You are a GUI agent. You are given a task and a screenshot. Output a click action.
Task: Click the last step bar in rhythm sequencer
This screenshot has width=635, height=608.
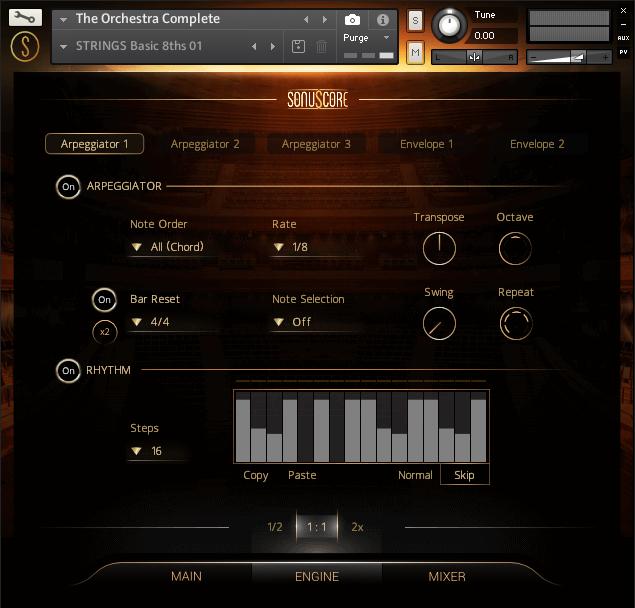[478, 427]
